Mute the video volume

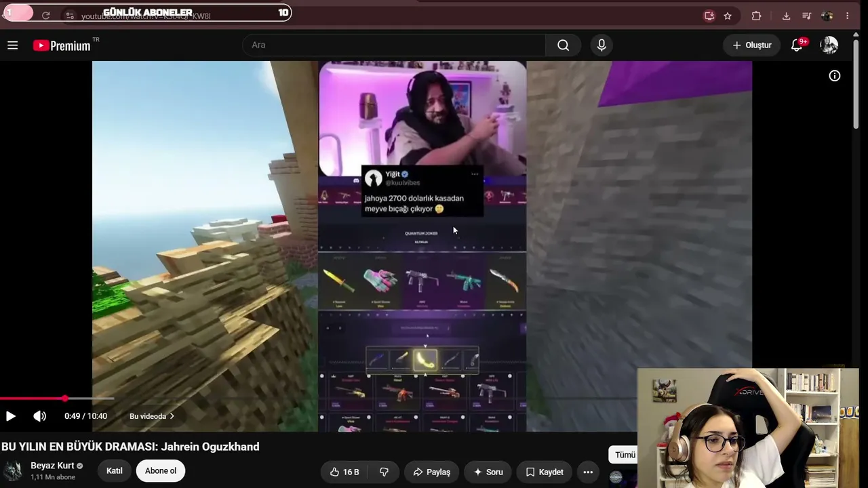tap(40, 416)
